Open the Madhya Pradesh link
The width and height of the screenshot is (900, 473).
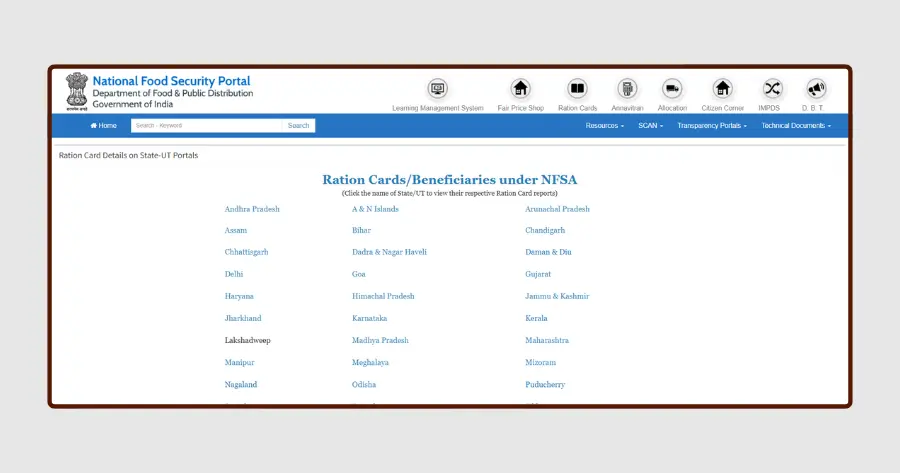point(380,340)
